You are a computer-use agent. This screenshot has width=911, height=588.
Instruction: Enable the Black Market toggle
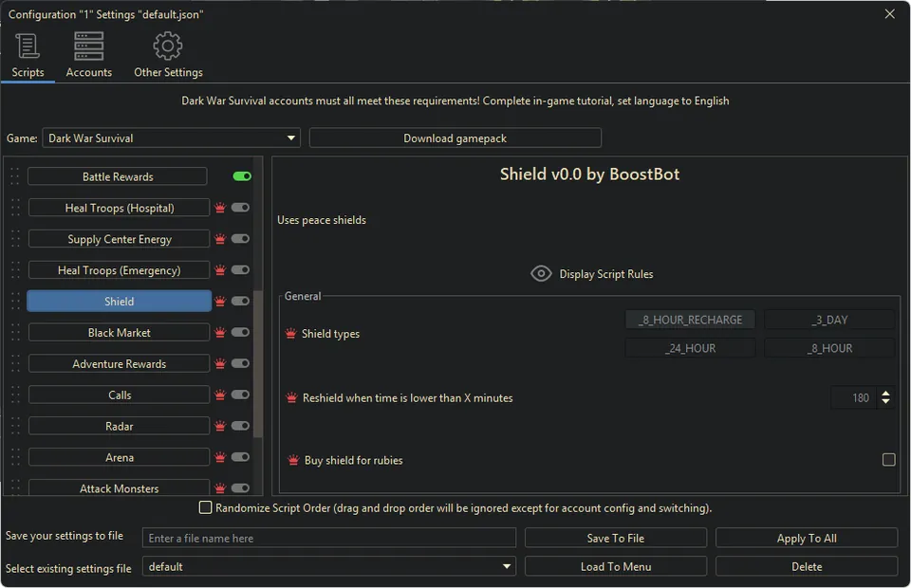point(240,332)
